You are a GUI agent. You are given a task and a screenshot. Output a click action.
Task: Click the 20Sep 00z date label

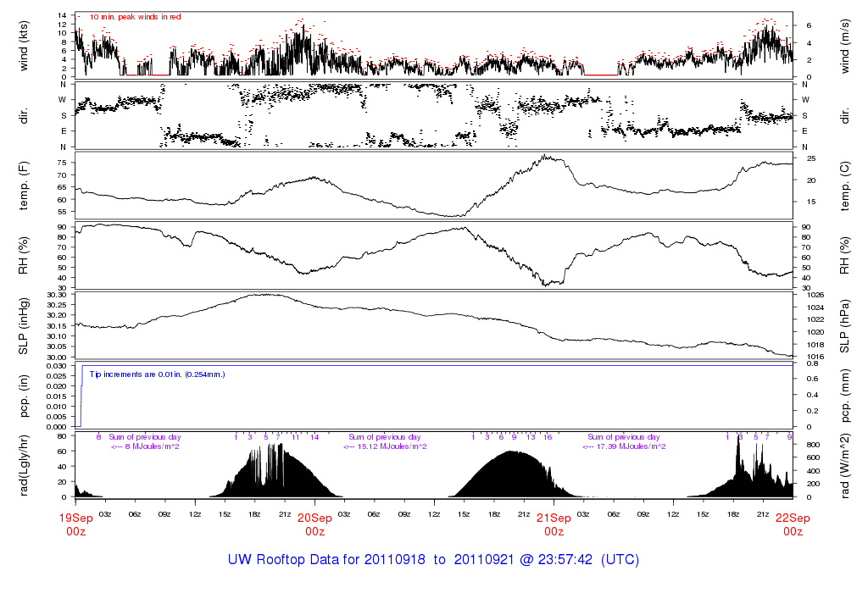click(x=314, y=524)
